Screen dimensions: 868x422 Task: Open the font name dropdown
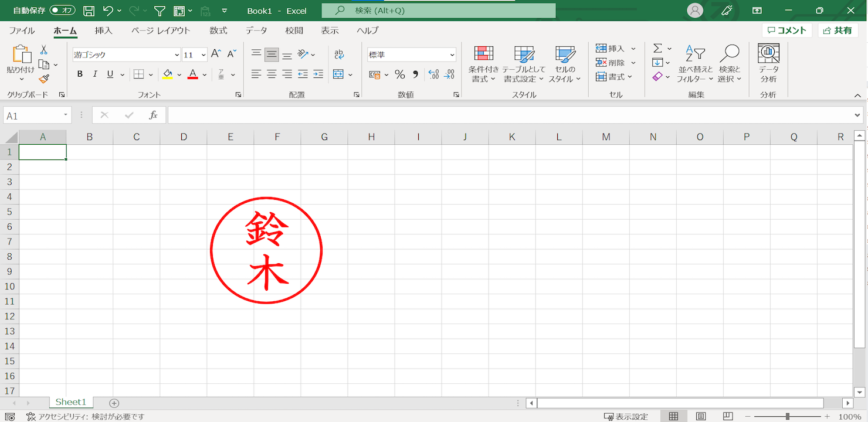click(x=177, y=54)
